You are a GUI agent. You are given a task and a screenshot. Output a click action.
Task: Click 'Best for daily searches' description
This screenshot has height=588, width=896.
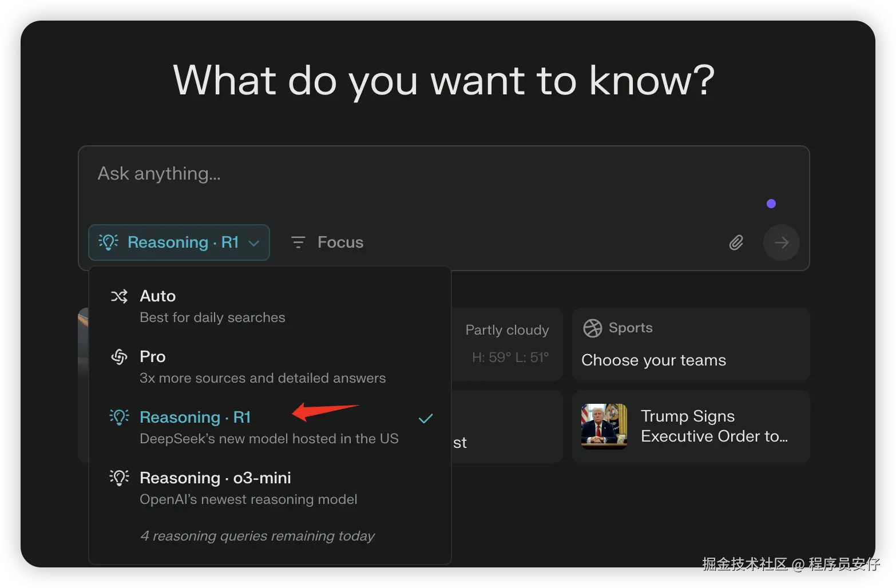212,317
